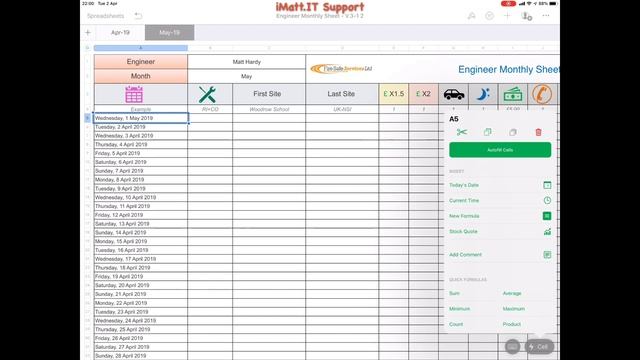Select cell 'Tuesday, 2 April 2019'
Image resolution: width=640 pixels, height=360 pixels.
pos(141,127)
